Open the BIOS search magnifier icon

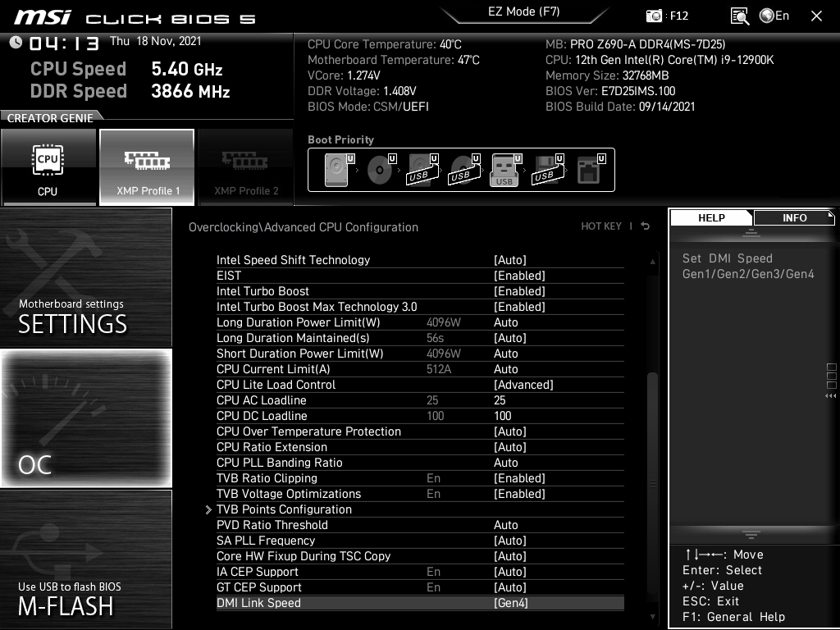tap(739, 16)
